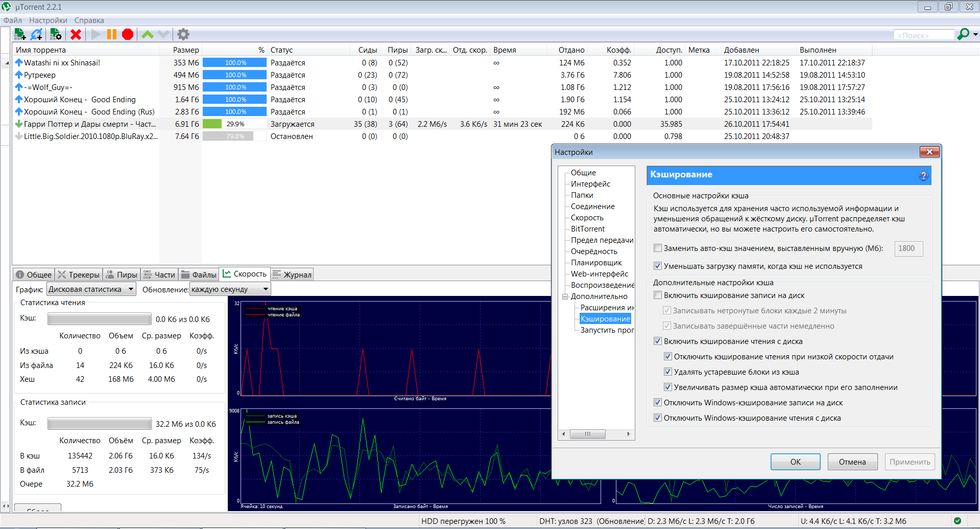Open the График Дисковая статистика dropdown
The height and width of the screenshot is (529, 980).
coord(91,289)
